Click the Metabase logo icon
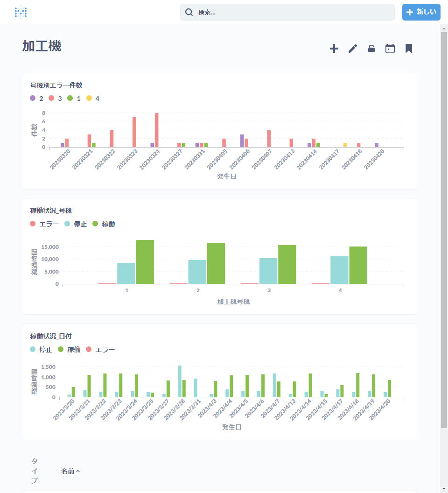448x493 pixels. [x=21, y=12]
